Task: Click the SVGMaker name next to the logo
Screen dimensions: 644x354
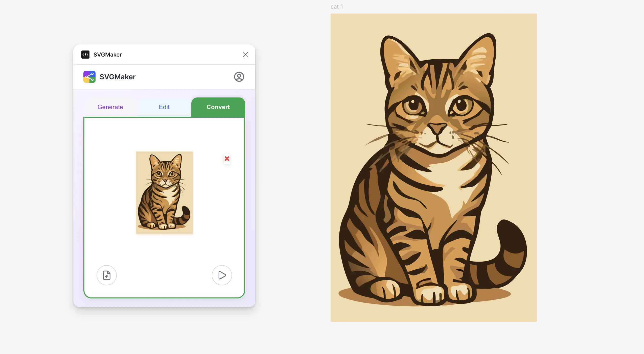Action: tap(117, 77)
